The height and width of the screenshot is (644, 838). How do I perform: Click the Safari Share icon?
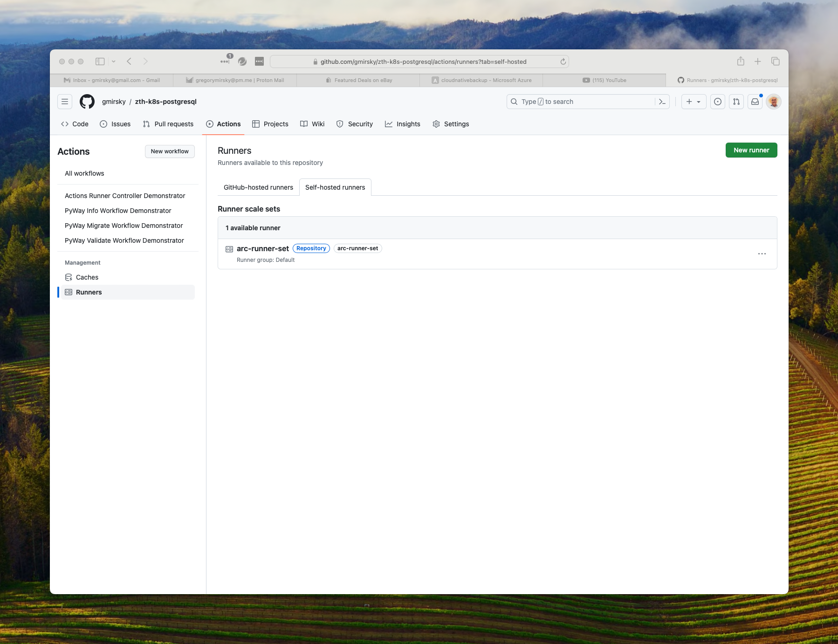coord(741,61)
